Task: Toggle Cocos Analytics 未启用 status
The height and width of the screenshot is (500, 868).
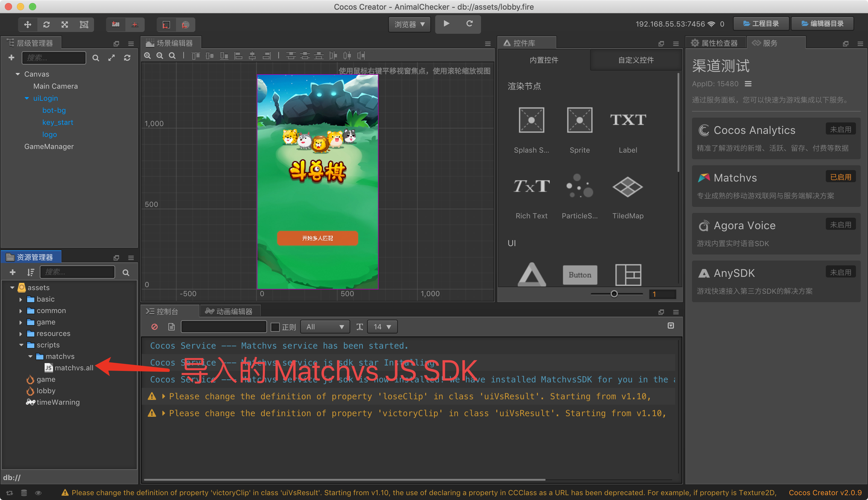Action: (x=840, y=129)
